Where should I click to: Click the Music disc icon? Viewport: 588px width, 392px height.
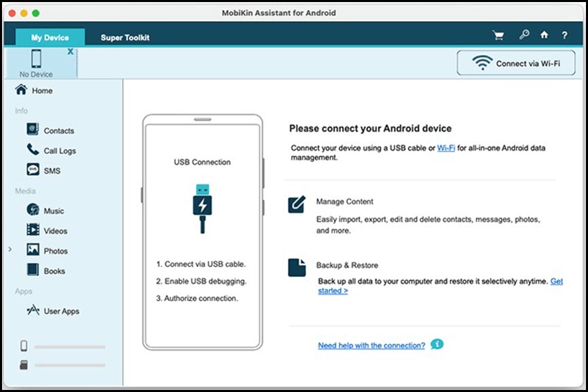[x=33, y=210]
